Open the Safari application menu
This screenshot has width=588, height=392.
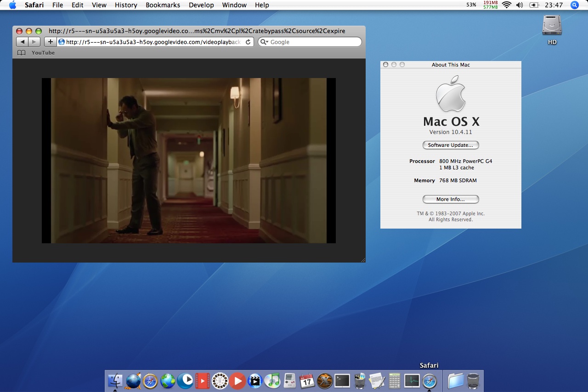pyautogui.click(x=34, y=5)
